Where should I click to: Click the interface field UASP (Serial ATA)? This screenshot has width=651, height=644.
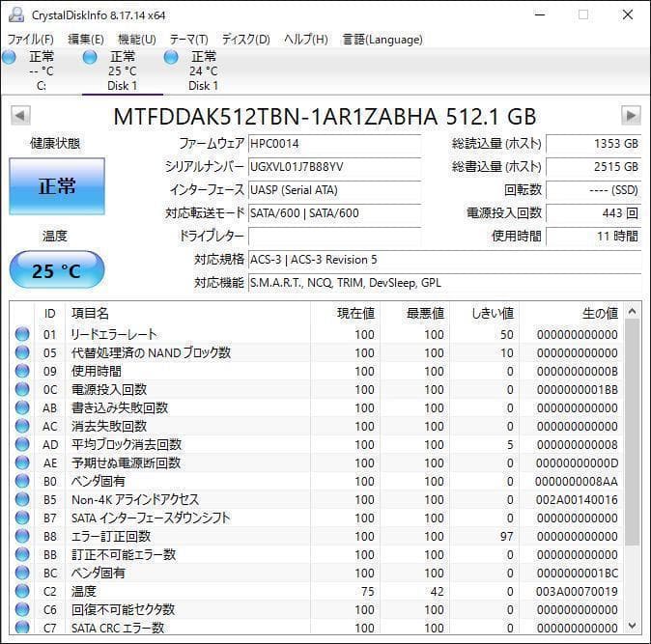click(334, 190)
